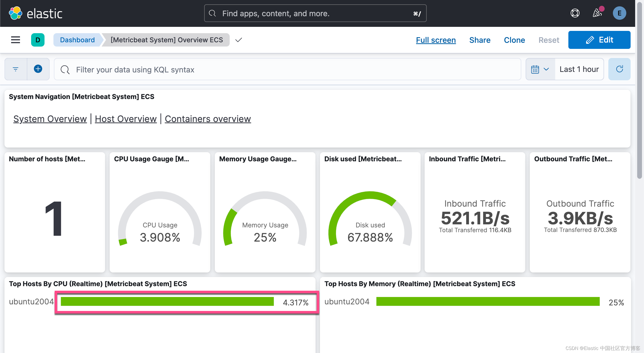Open the newsfeed celebration icon
This screenshot has height=353, width=644.
click(x=597, y=13)
